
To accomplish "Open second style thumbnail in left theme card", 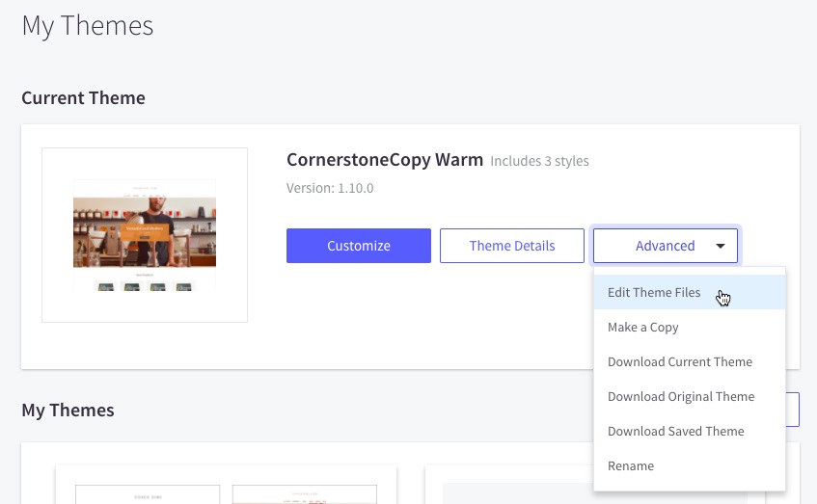I will tap(304, 494).
